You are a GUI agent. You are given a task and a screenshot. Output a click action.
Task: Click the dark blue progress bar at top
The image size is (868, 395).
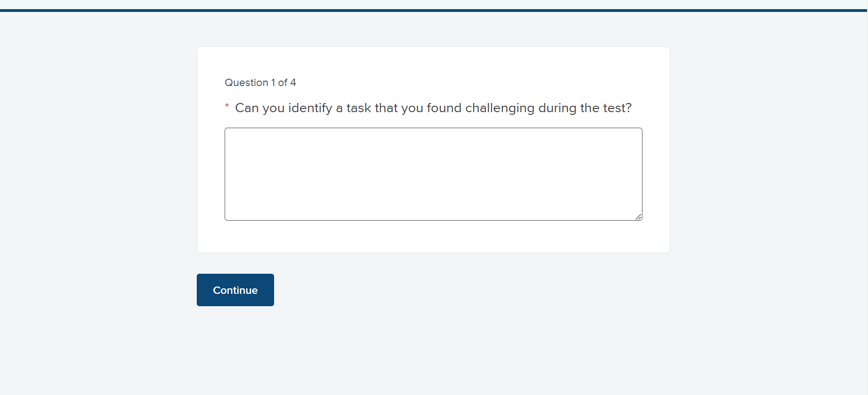(434, 10)
